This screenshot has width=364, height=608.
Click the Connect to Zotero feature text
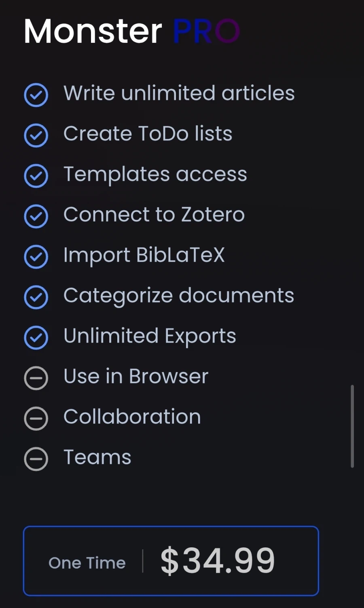154,214
